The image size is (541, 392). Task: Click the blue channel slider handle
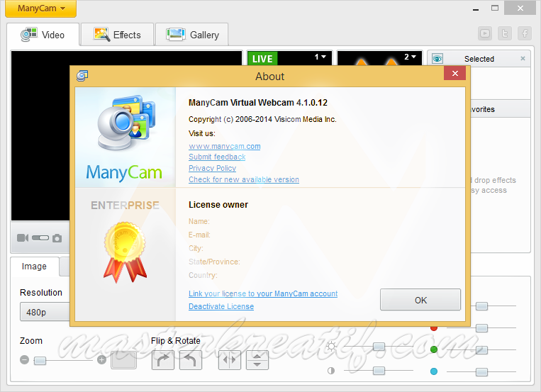pyautogui.click(x=481, y=372)
